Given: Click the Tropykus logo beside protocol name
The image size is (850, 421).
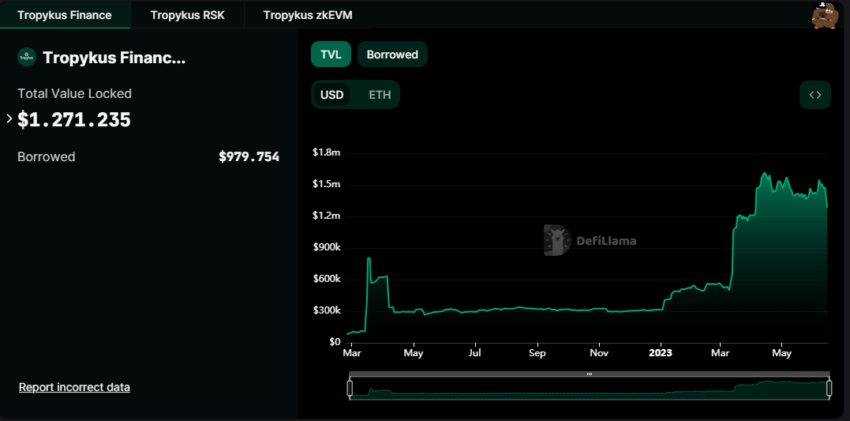Looking at the screenshot, I should (26, 58).
